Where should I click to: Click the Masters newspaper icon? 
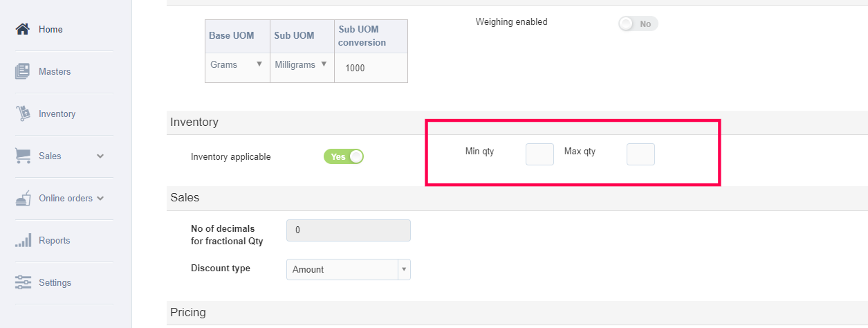(23, 71)
